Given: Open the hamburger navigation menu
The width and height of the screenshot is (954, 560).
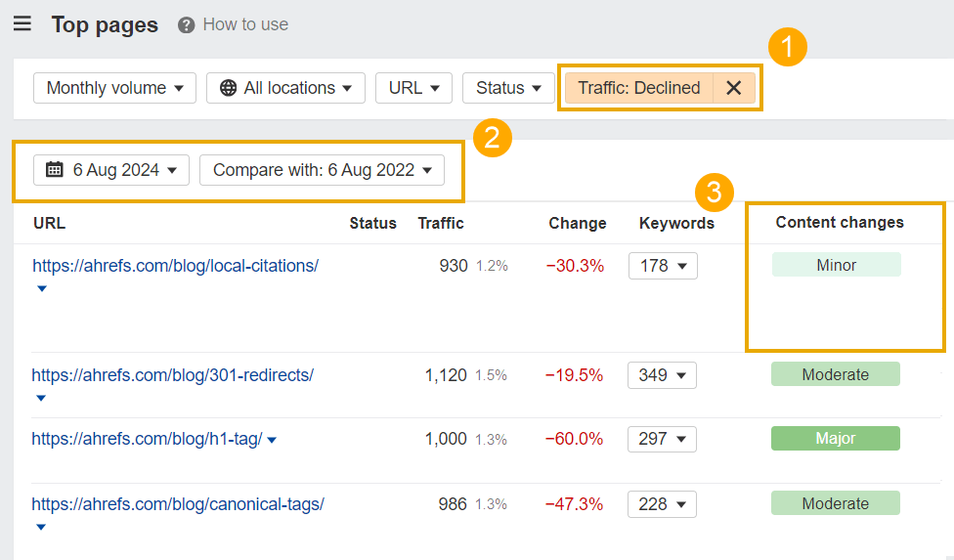Looking at the screenshot, I should click(x=22, y=23).
